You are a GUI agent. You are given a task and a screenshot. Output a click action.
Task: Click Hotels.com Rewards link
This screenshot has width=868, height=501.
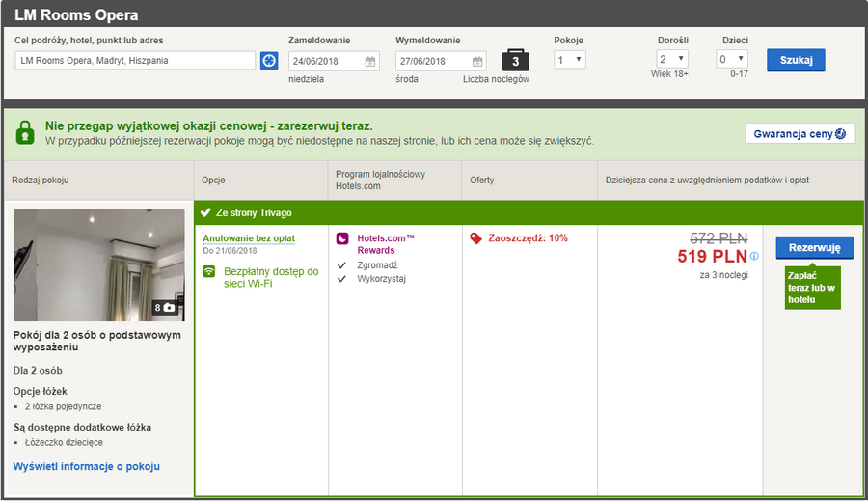pyautogui.click(x=385, y=244)
